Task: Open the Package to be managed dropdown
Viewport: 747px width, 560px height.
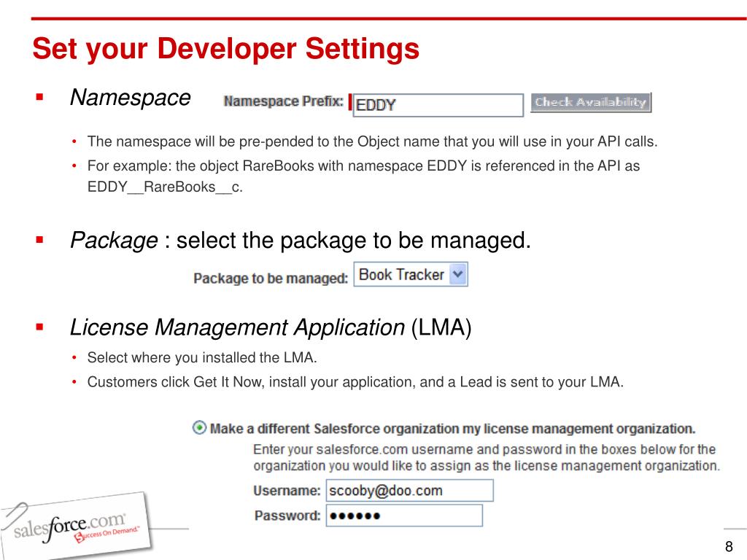Action: coord(410,274)
